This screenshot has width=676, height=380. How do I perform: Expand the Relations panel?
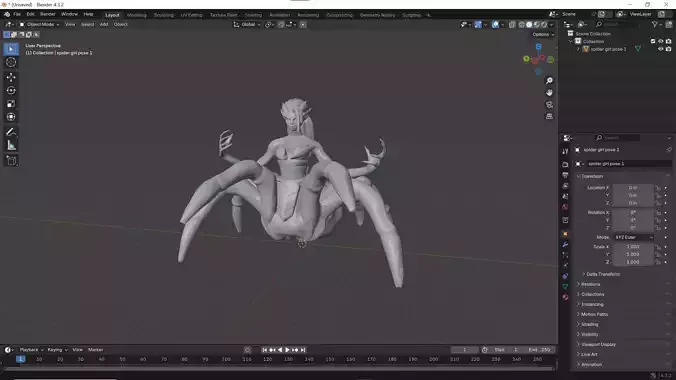(590, 284)
